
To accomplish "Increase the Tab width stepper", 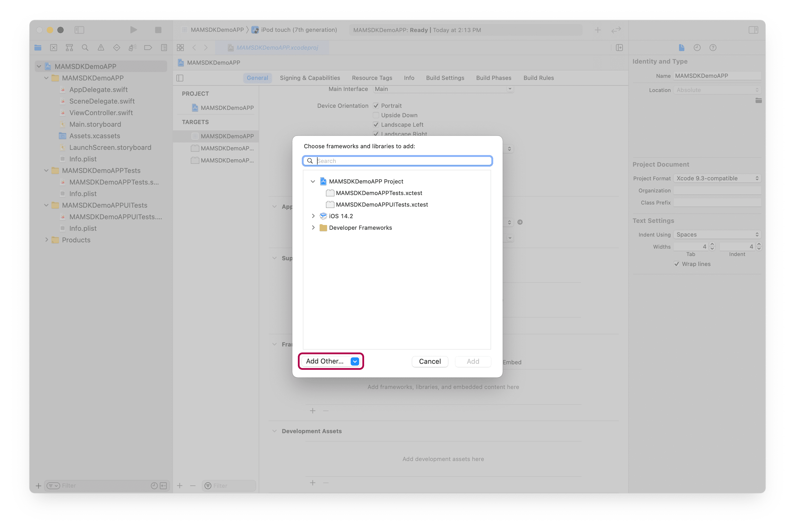I will [x=712, y=244].
